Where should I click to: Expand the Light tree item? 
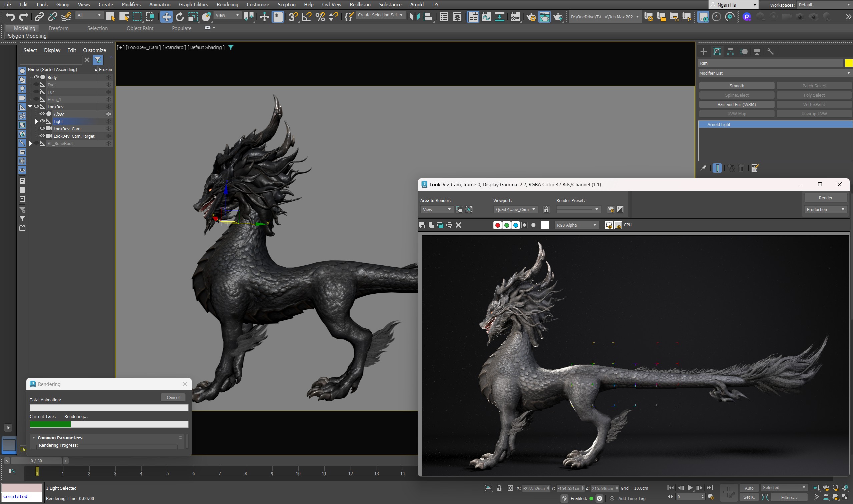pyautogui.click(x=36, y=121)
